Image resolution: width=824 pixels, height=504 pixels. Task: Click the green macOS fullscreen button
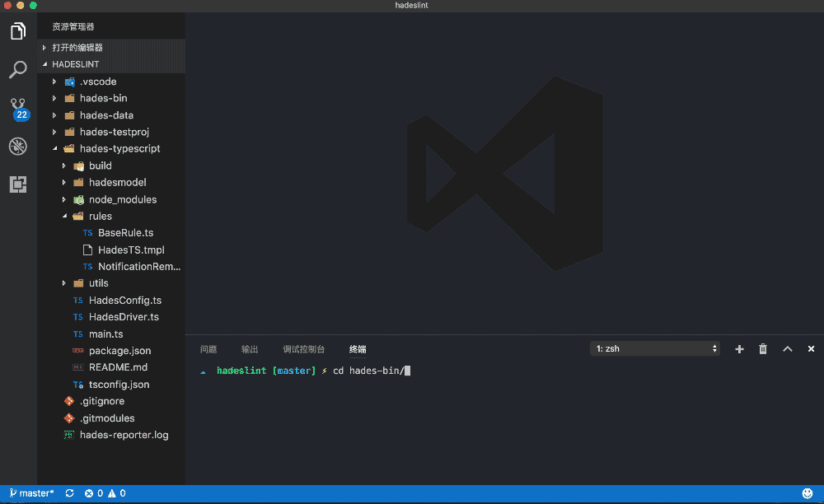pos(33,5)
